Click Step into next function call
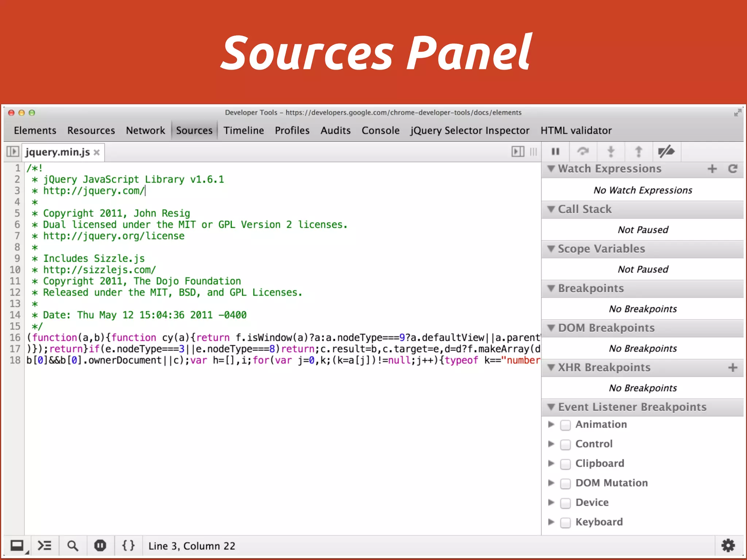The height and width of the screenshot is (560, 747). tap(611, 151)
